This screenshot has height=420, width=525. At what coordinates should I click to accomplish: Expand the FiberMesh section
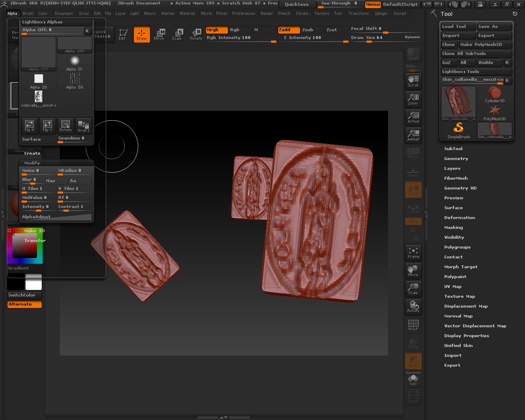coord(456,178)
